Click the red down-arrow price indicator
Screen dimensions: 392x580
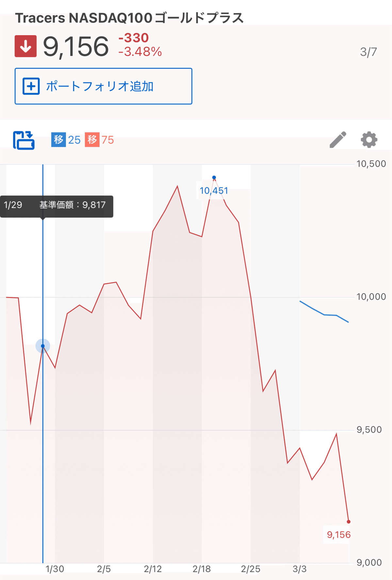[x=25, y=46]
